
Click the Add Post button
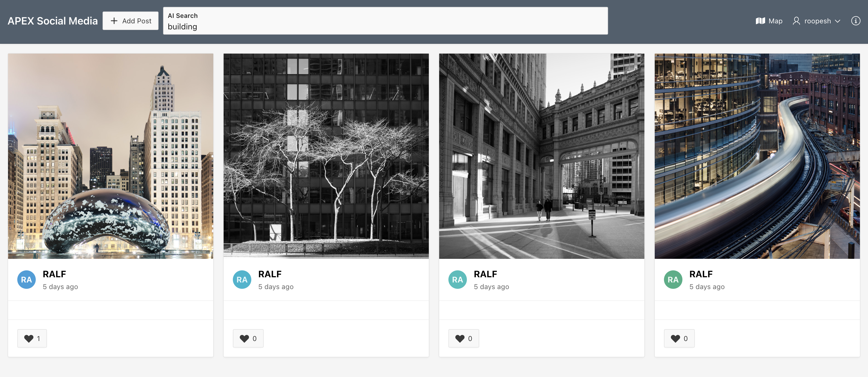[x=131, y=21]
